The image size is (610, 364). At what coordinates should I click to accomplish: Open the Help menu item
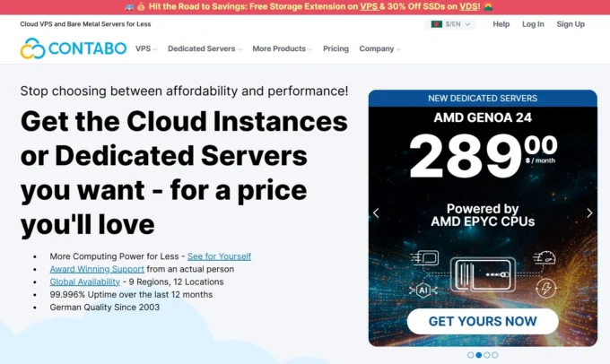[x=501, y=24]
